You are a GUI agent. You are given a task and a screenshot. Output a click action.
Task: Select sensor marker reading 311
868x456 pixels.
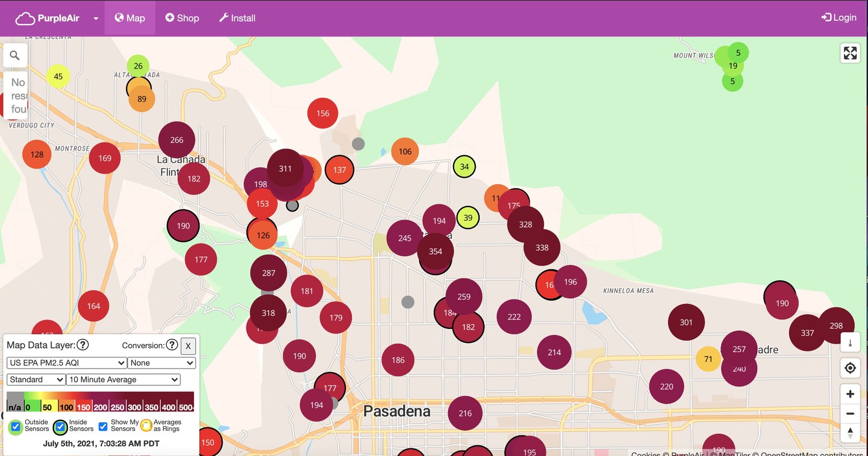285,168
